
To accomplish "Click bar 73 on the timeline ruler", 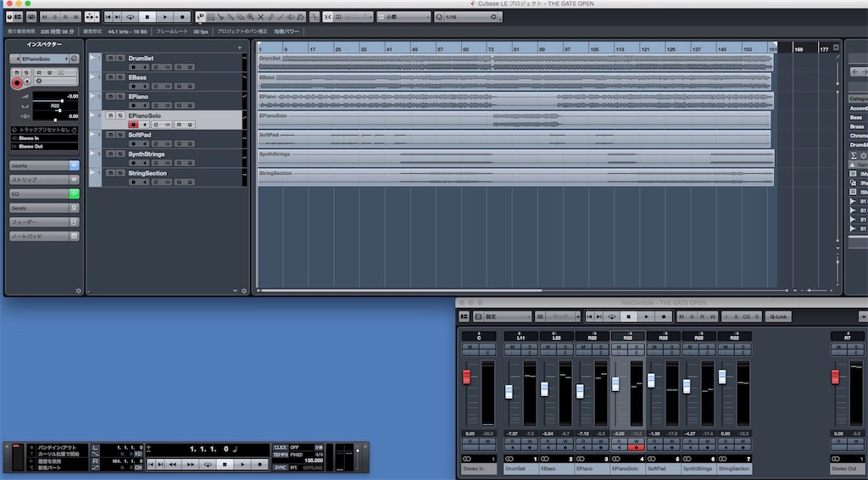I will (x=491, y=48).
